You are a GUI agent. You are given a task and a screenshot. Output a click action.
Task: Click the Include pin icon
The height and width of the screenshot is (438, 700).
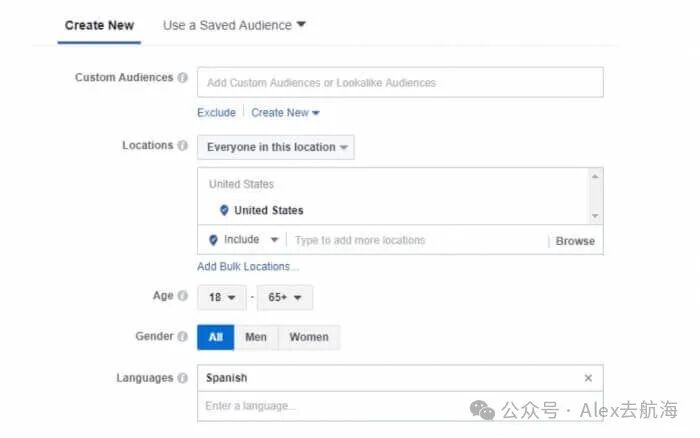213,240
